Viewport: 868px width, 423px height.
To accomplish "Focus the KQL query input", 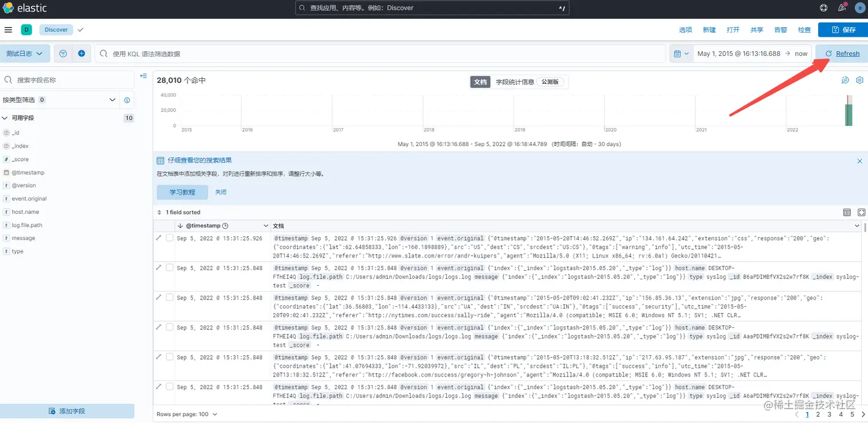I will 381,53.
